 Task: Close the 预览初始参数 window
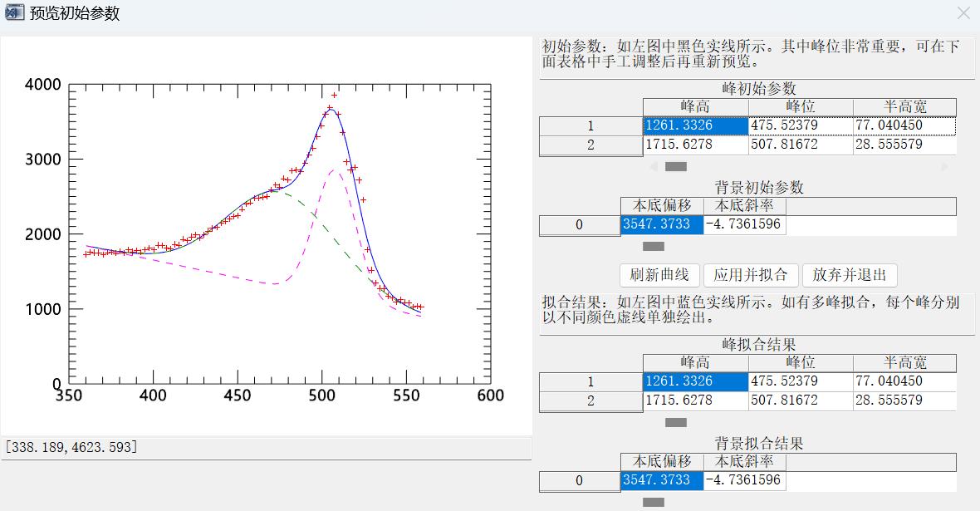(963, 13)
